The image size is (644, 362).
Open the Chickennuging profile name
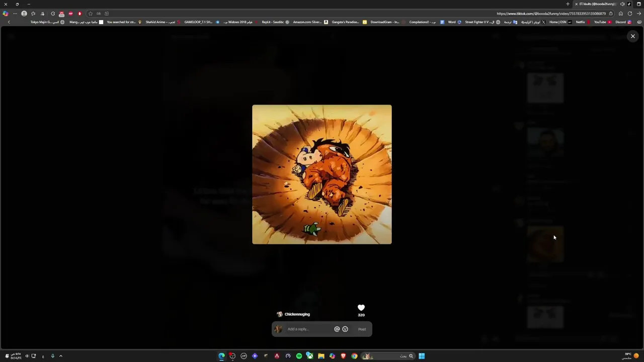pos(297,314)
